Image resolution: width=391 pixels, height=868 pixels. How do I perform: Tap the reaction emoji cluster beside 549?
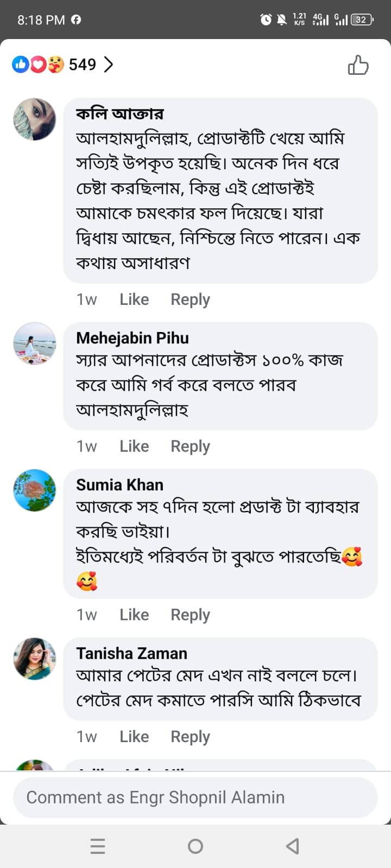[38, 65]
